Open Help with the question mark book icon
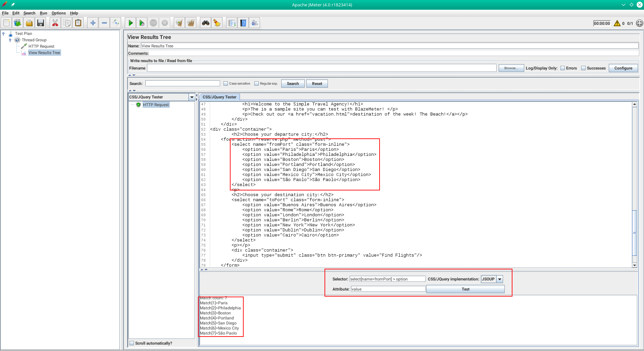The width and height of the screenshot is (644, 351). [243, 23]
